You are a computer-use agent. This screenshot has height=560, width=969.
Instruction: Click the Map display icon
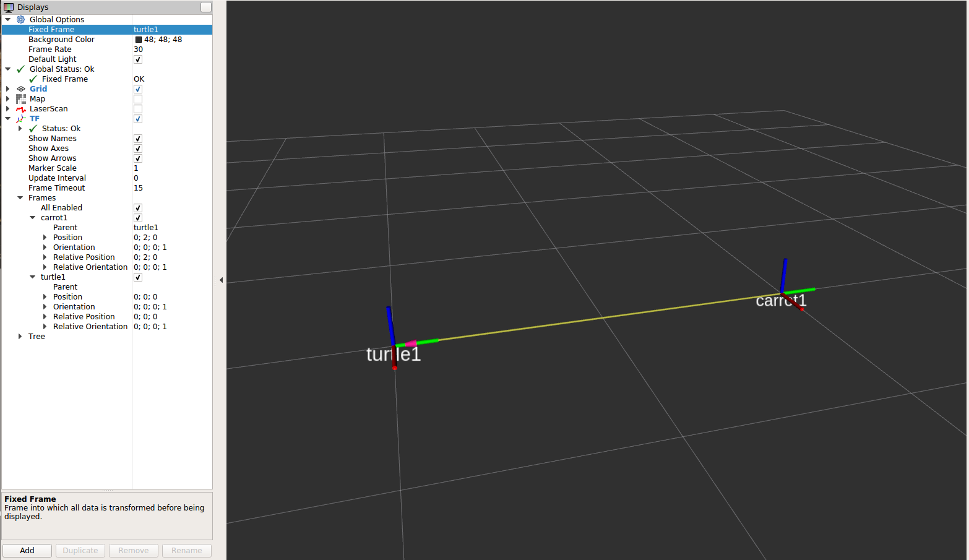(x=21, y=99)
